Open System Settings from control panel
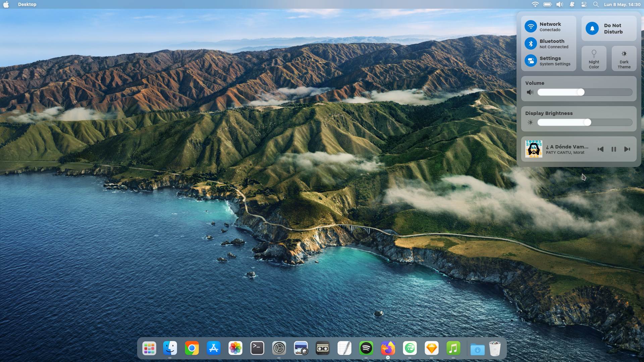 point(531,61)
